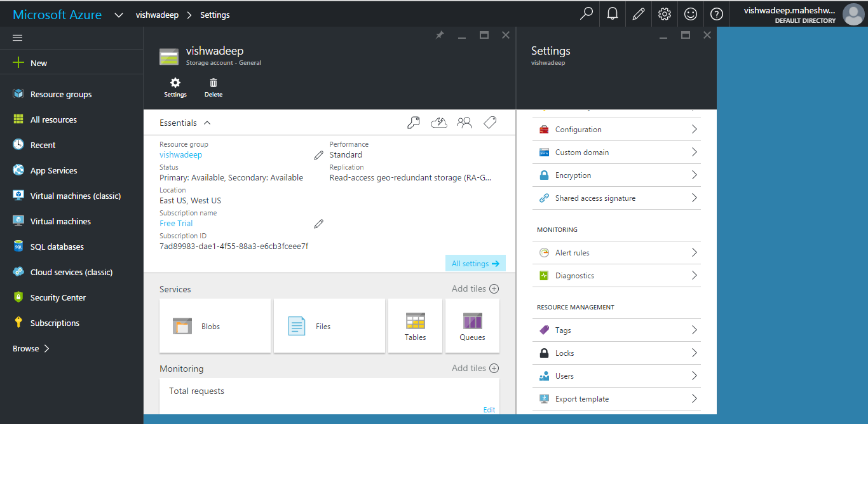Pin the storage account blade

pos(440,36)
